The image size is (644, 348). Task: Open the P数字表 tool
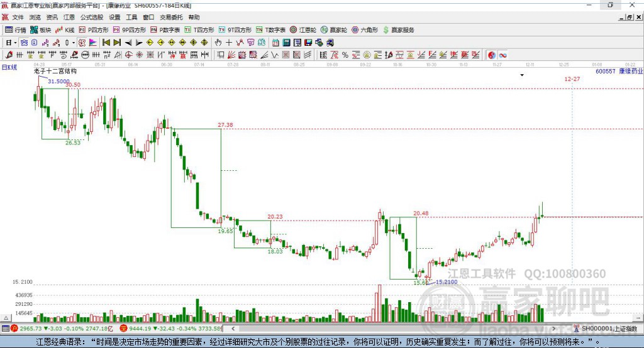[165, 30]
